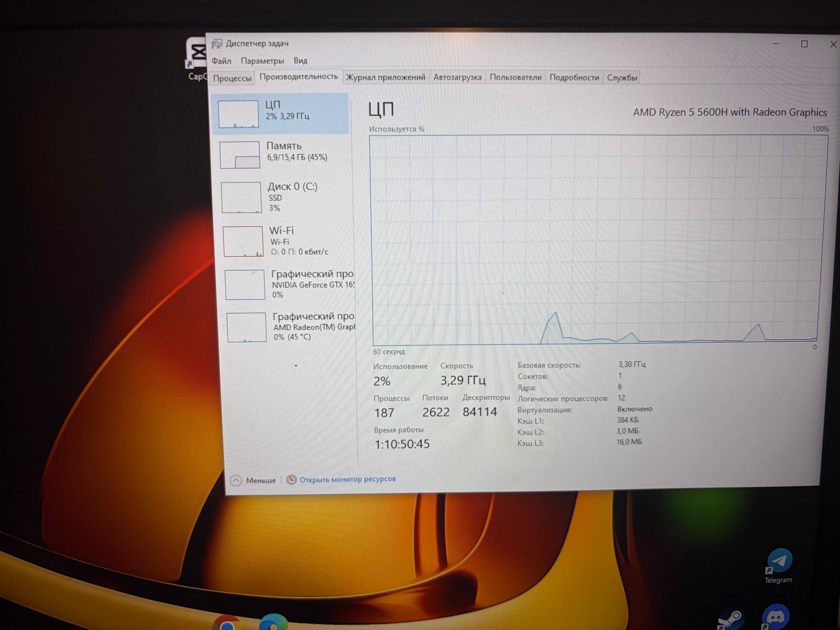This screenshot has width=840, height=630.
Task: Select the Память mini graph thumbnail
Action: pos(240,155)
